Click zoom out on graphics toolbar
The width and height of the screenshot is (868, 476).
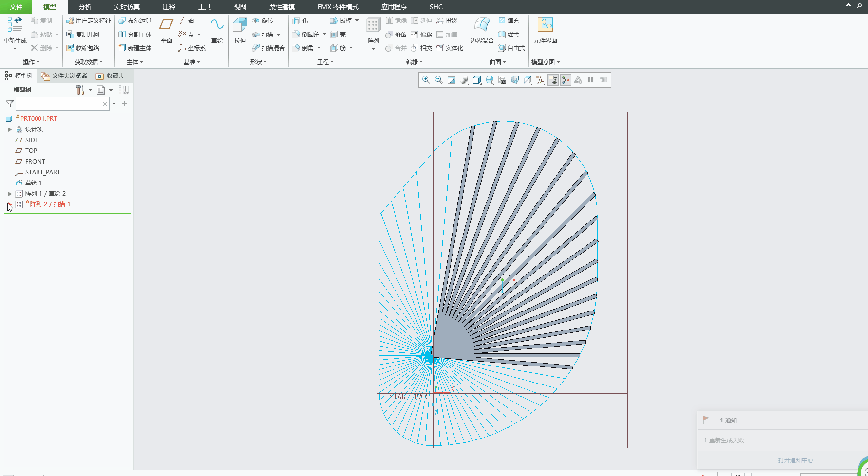(x=439, y=80)
